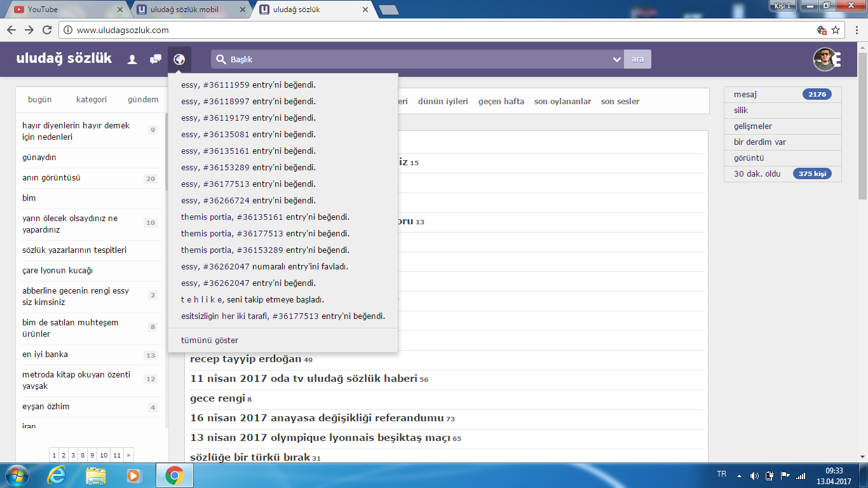868x488 pixels.
Task: Open the mesaj link with 2176 badge
Action: tap(745, 94)
